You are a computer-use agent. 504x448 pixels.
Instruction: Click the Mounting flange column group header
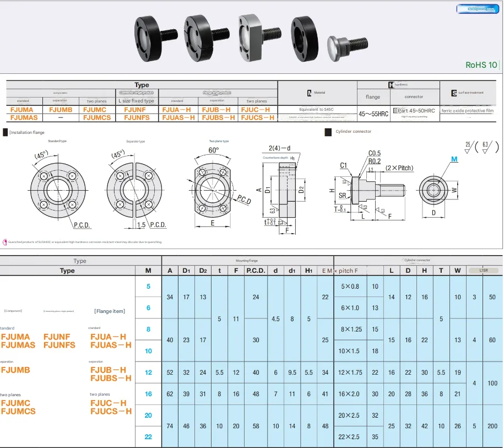pos(247,260)
